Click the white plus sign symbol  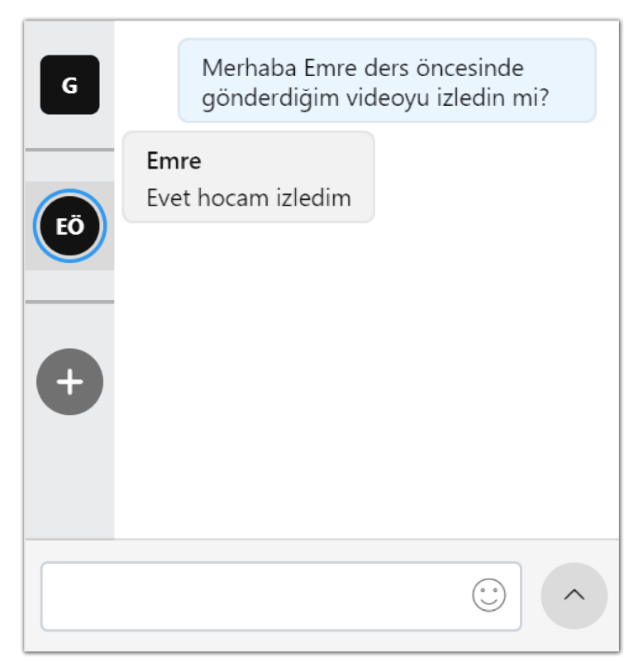pos(70,381)
